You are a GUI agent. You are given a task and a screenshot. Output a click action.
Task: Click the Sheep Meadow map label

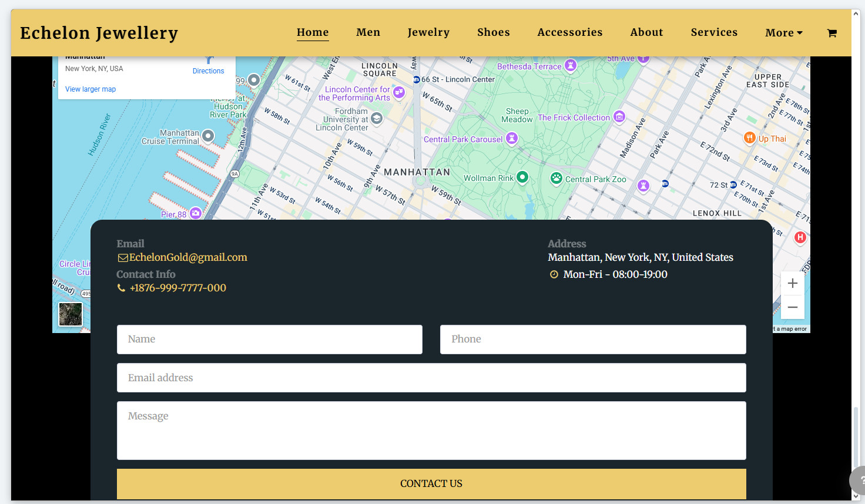tap(517, 115)
